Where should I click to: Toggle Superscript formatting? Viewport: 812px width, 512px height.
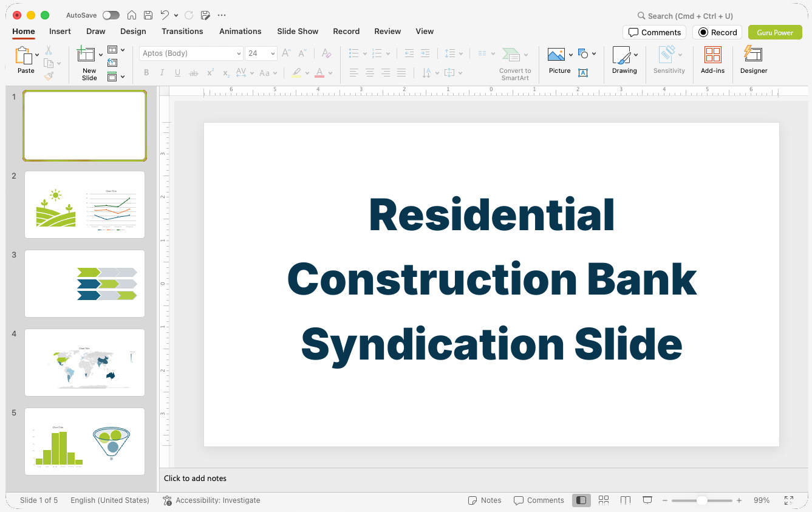click(x=210, y=73)
